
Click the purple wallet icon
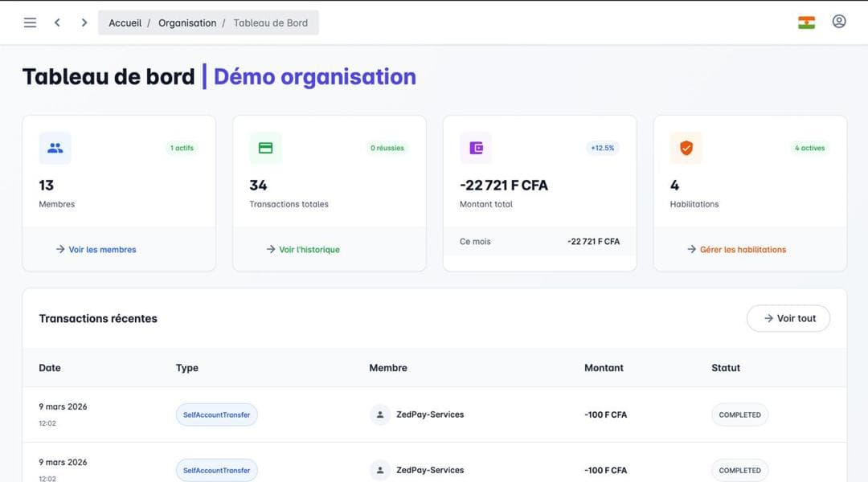476,148
